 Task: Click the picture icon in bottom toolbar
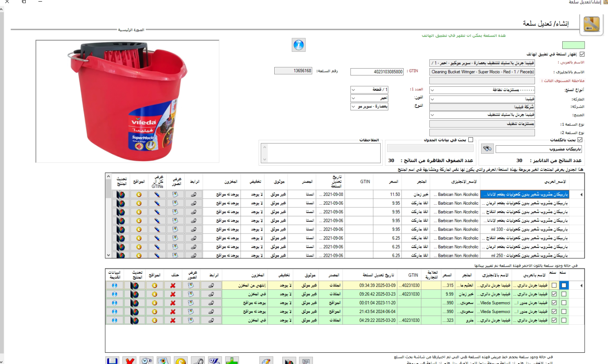(x=163, y=361)
